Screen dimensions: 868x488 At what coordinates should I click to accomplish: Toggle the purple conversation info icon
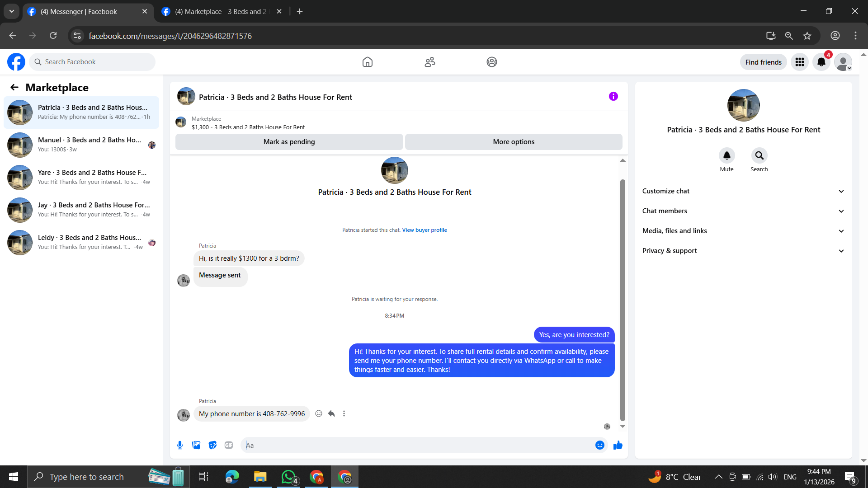pos(613,96)
